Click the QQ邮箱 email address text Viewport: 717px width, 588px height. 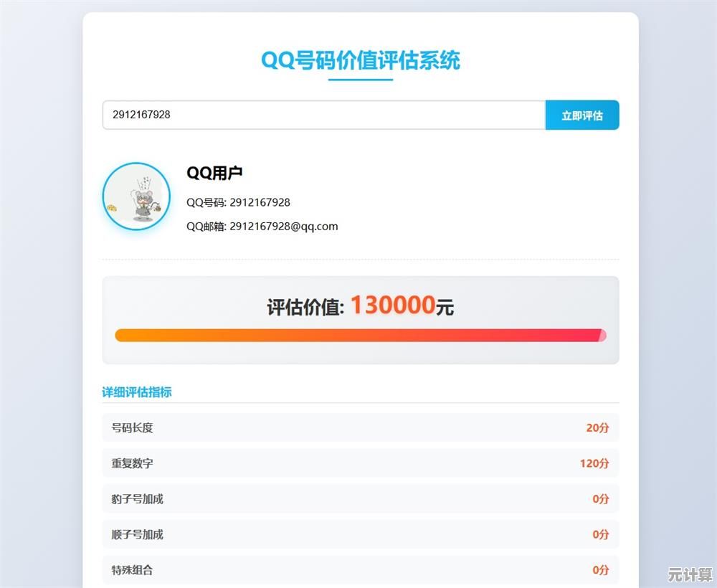(262, 226)
